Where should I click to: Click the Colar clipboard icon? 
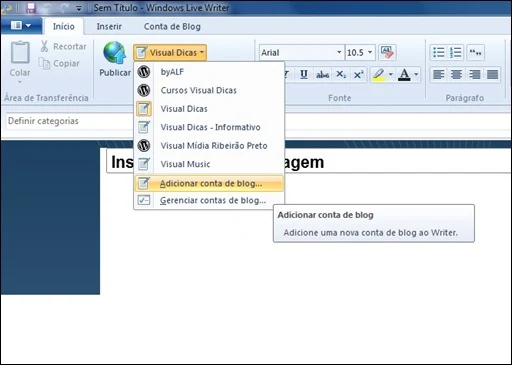pos(20,52)
